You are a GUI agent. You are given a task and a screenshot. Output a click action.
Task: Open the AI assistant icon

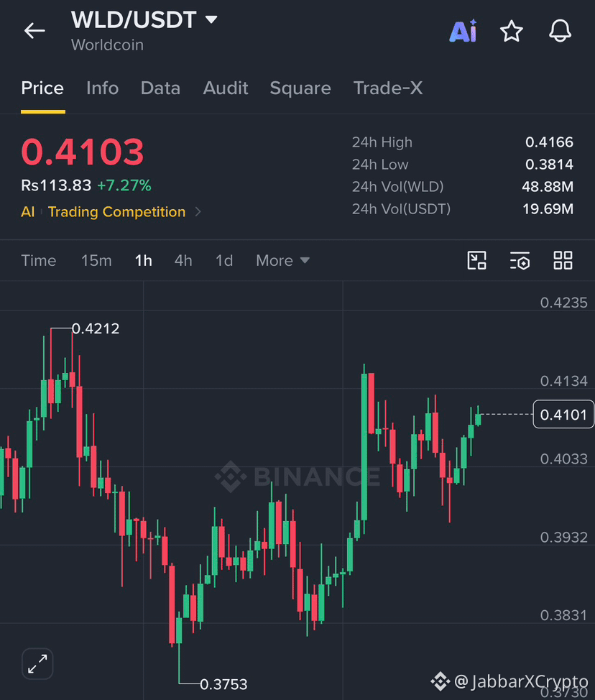(463, 31)
